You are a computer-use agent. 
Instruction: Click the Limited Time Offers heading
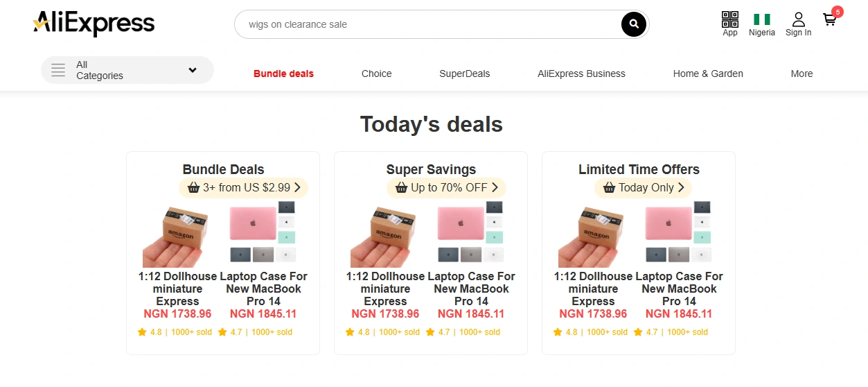click(639, 169)
